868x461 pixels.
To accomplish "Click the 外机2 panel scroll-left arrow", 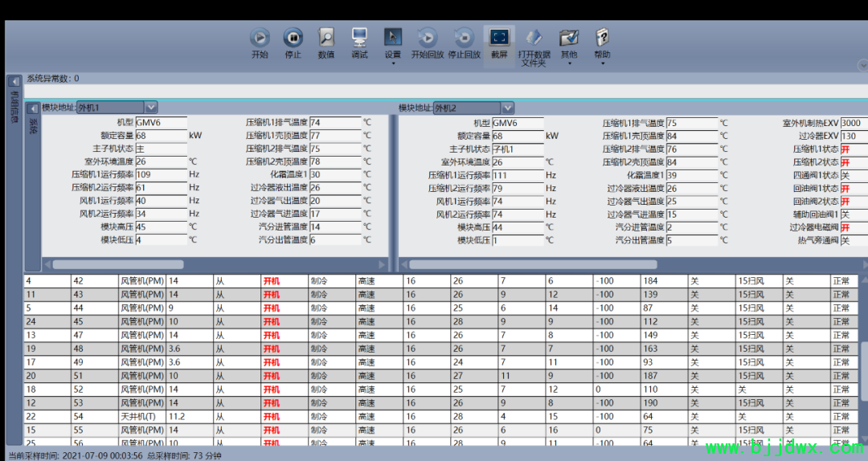I will click(x=403, y=264).
